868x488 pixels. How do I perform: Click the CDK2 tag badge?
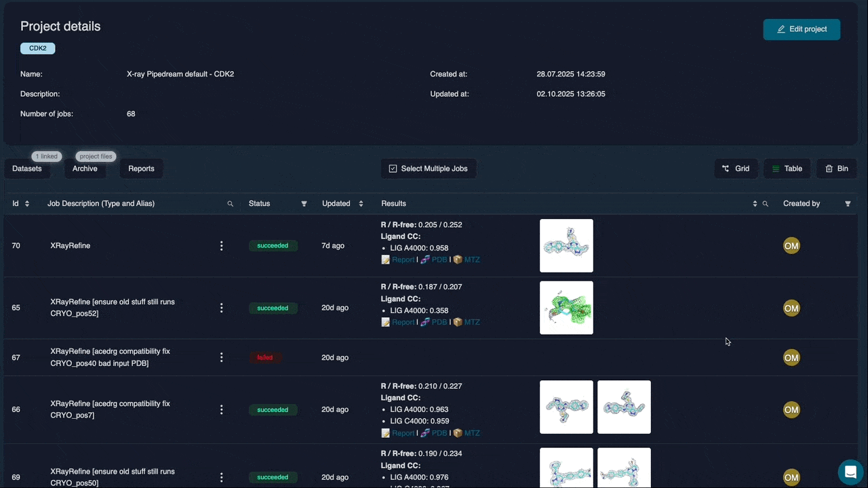point(38,49)
